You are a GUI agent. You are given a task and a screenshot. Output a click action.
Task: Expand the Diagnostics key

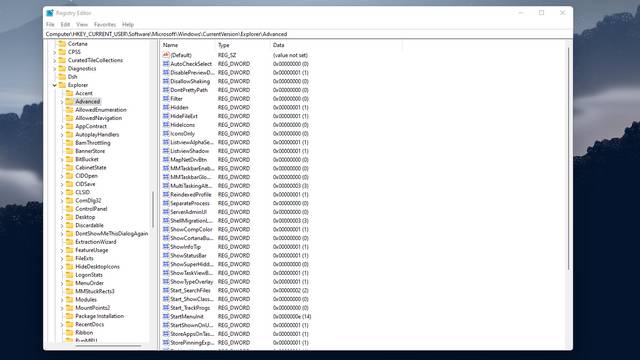click(x=55, y=69)
